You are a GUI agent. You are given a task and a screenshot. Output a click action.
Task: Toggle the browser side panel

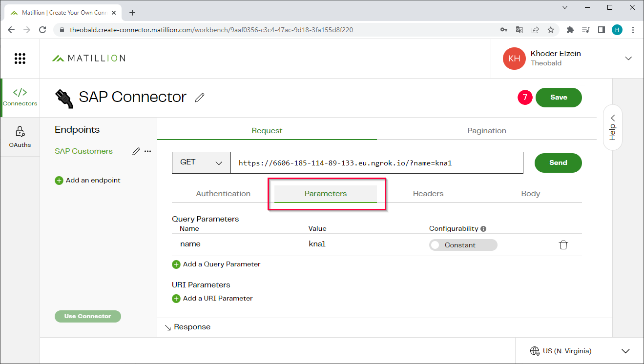click(602, 30)
